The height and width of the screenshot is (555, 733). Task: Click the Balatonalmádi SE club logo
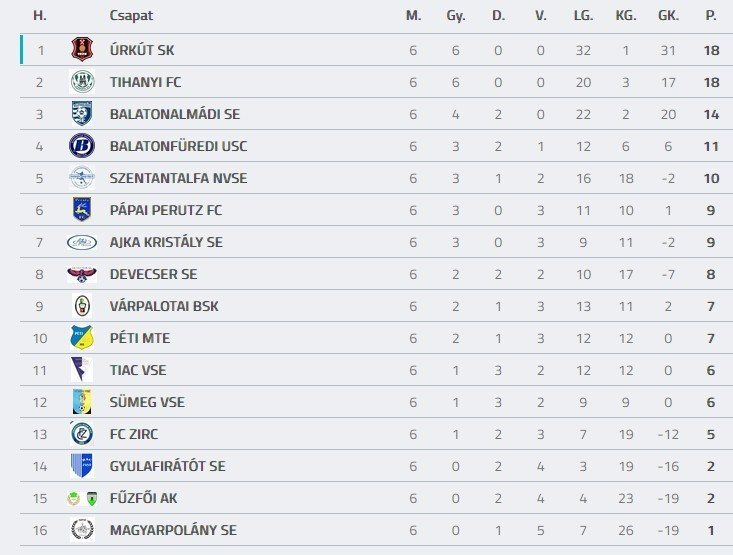pyautogui.click(x=82, y=114)
